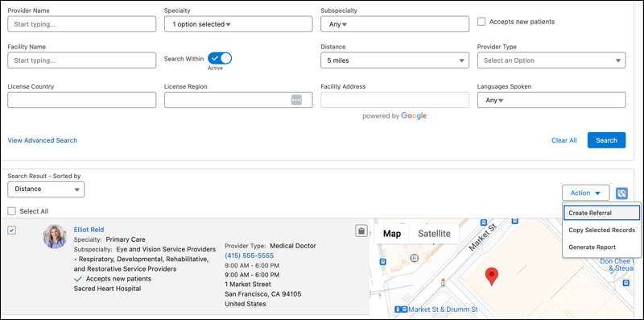Open the Elliot Reid provider link
Screen dimensions: 644x320
[x=89, y=230]
